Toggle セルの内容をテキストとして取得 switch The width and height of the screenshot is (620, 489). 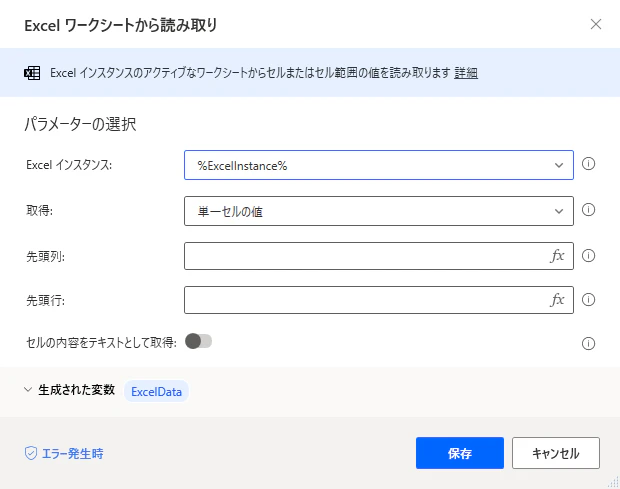pos(198,341)
